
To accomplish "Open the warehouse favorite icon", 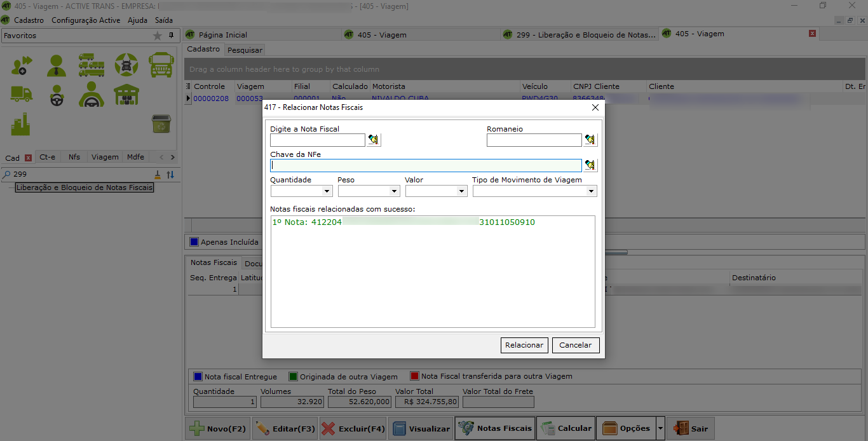I will pos(126,95).
